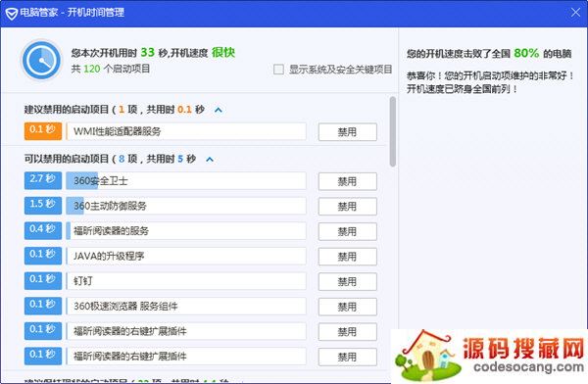
Task: Click the 2.7 秒 time badge
Action: pos(43,181)
